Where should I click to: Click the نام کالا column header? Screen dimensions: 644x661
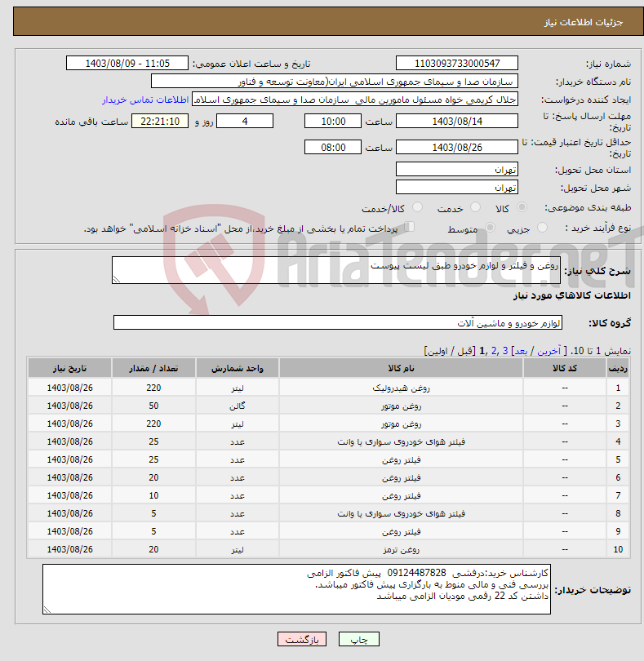click(x=401, y=368)
